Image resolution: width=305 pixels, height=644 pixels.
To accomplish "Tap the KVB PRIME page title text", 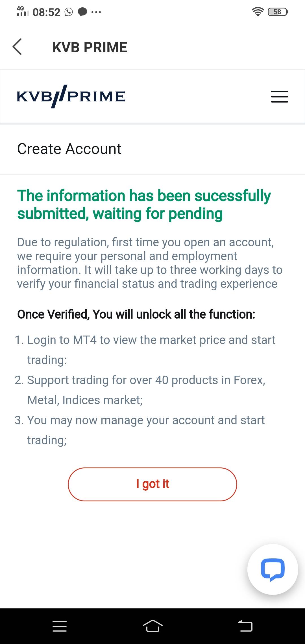I will pyautogui.click(x=90, y=47).
